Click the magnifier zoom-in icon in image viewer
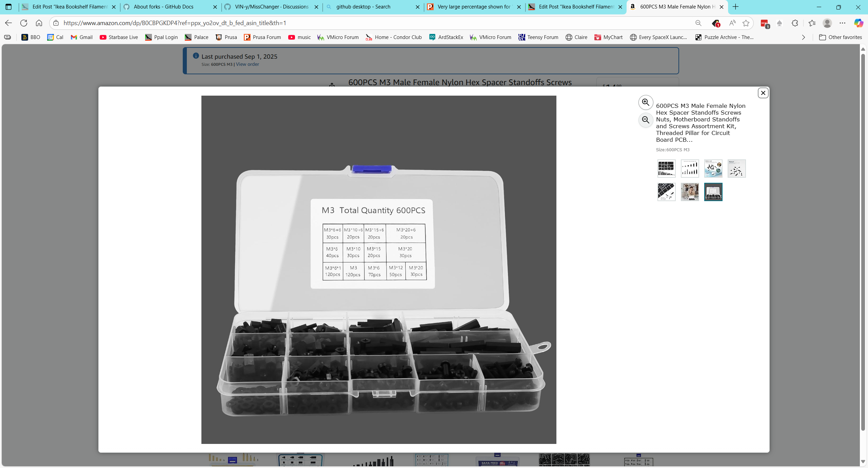 coord(646,102)
